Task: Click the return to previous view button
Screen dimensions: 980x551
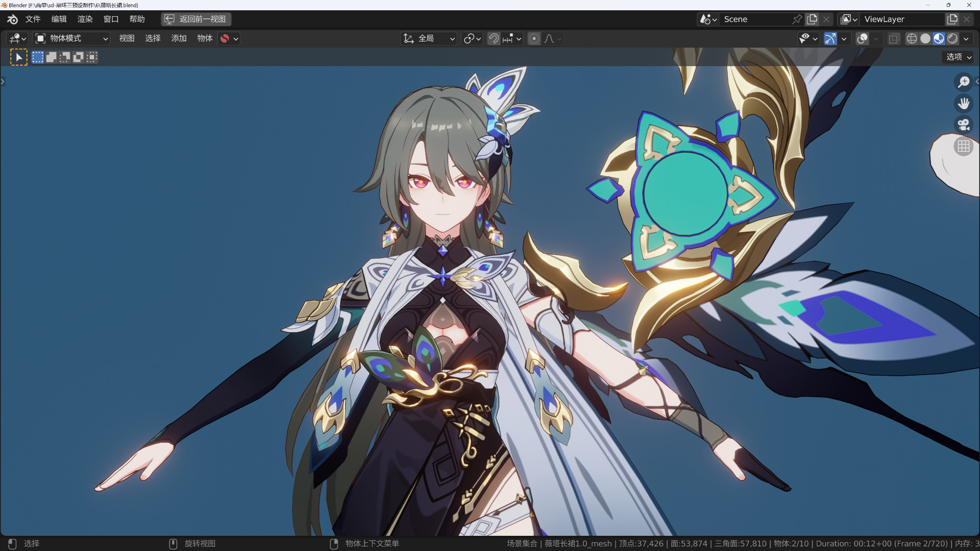Action: (x=196, y=19)
